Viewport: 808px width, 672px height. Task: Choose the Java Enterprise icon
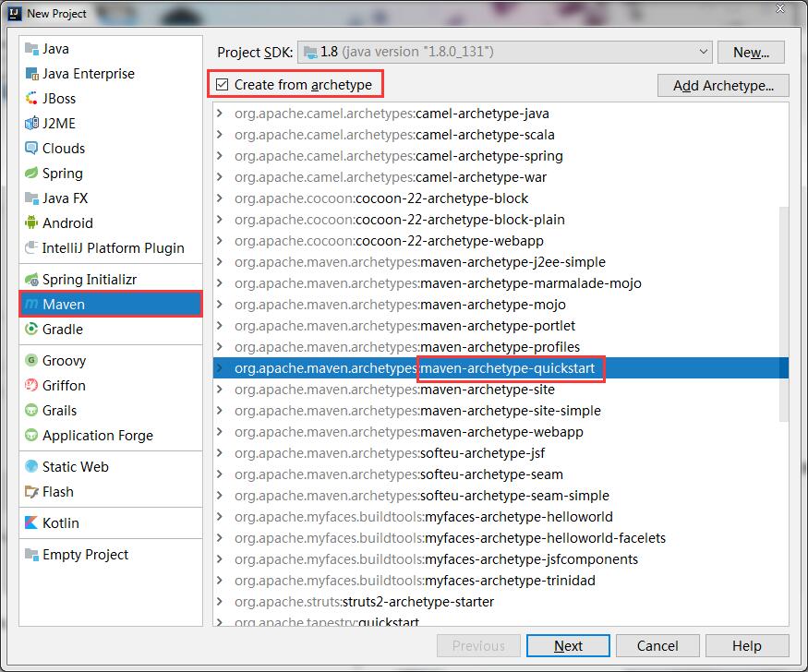(31, 74)
